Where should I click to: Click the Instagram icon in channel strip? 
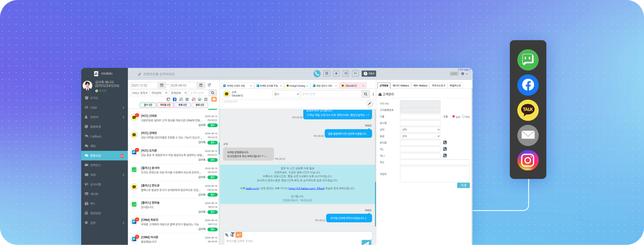[528, 160]
